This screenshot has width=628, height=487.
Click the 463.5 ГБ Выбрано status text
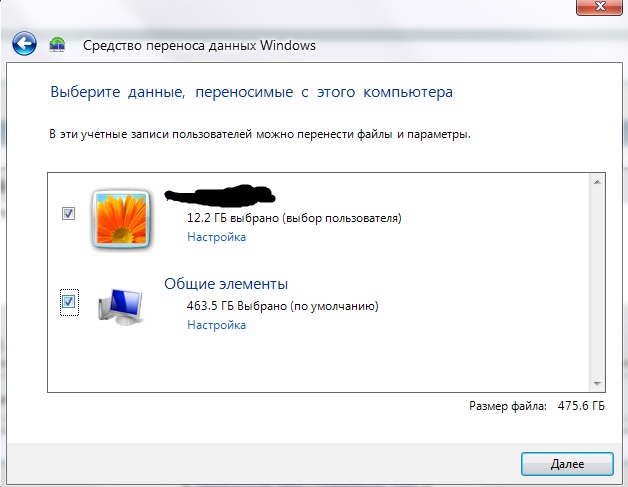coord(282,306)
